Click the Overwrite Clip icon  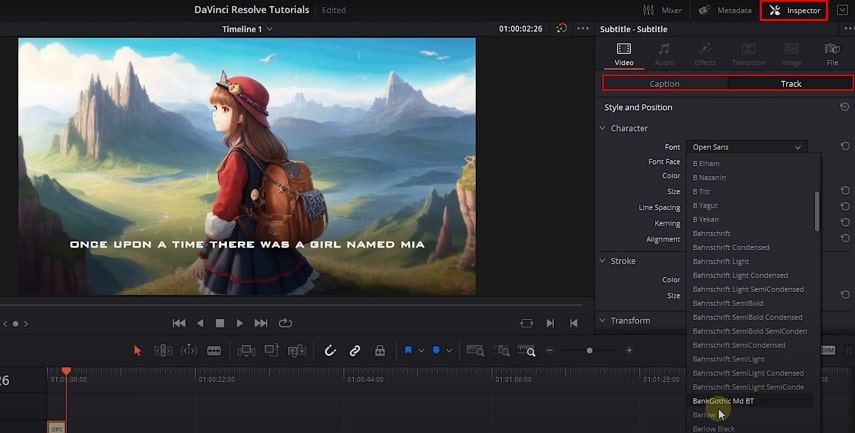click(272, 351)
